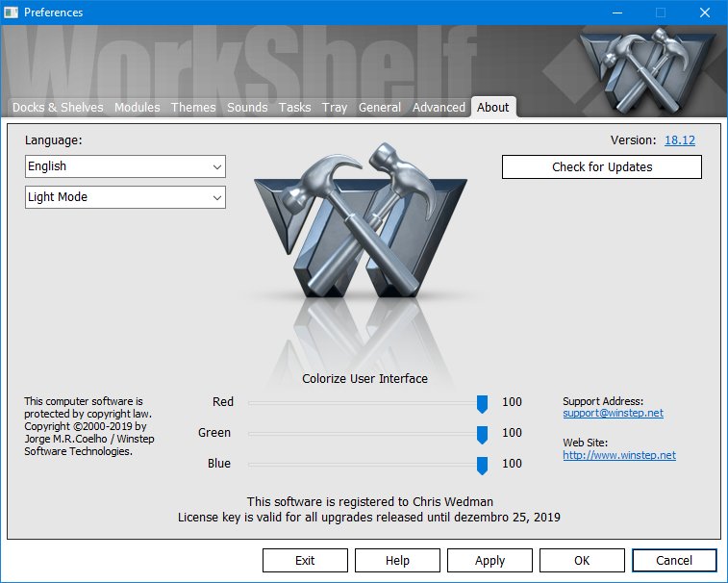Switch to the Docks & Shelves tab
Screen dimensions: 728x583
[58, 108]
